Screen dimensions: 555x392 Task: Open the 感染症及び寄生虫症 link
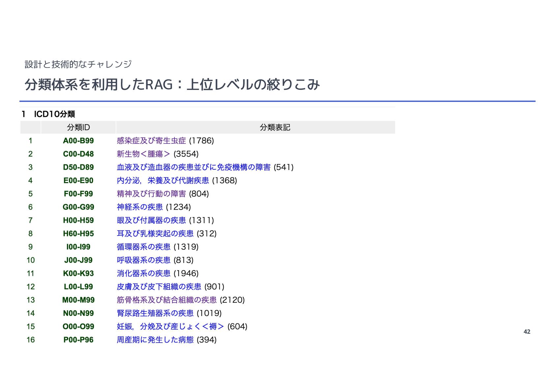click(151, 141)
